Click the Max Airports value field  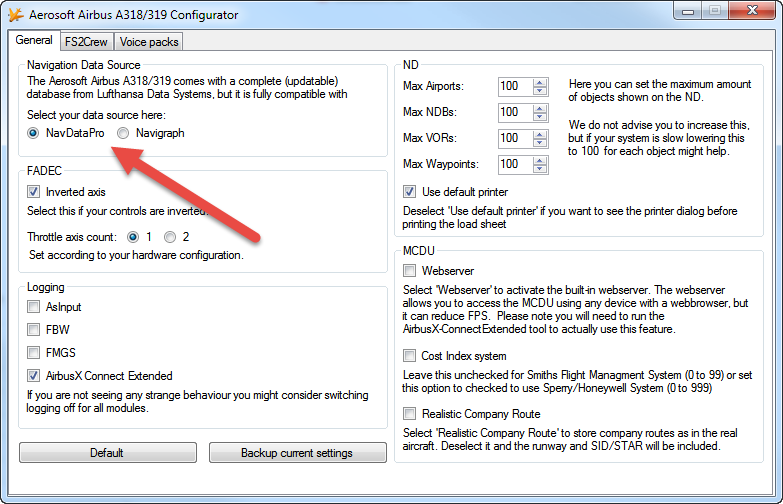click(515, 86)
